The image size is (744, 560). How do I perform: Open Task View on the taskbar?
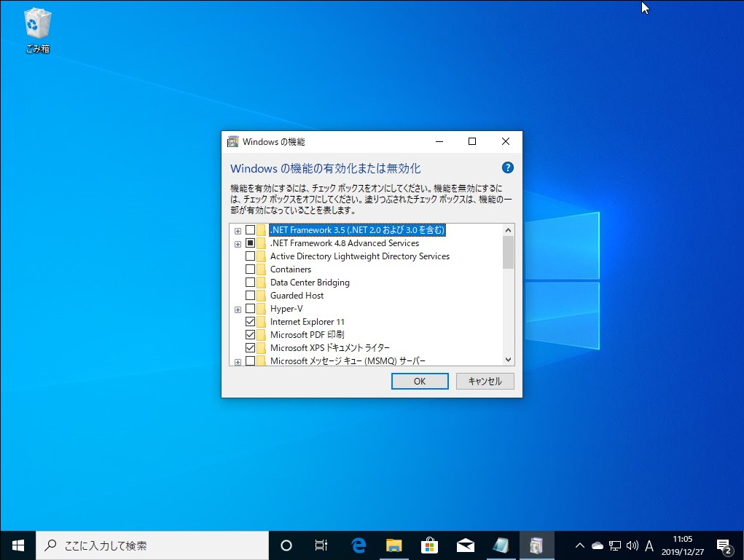coord(321,545)
